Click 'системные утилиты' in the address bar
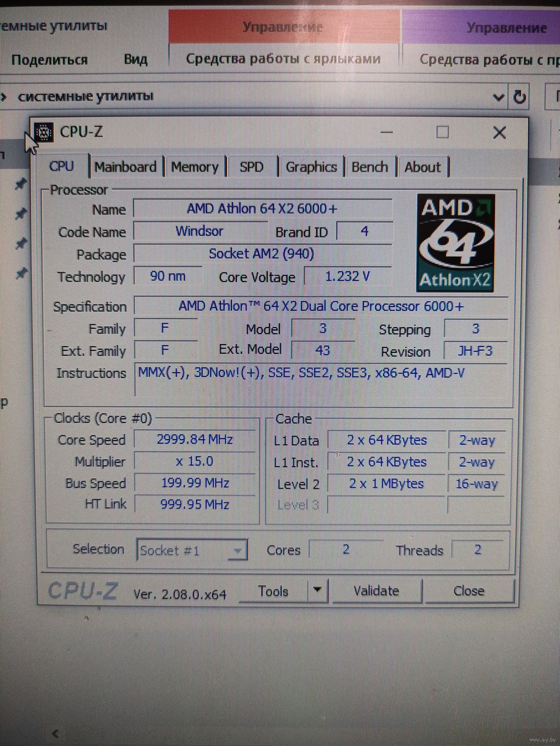This screenshot has height=746, width=560. (86, 96)
